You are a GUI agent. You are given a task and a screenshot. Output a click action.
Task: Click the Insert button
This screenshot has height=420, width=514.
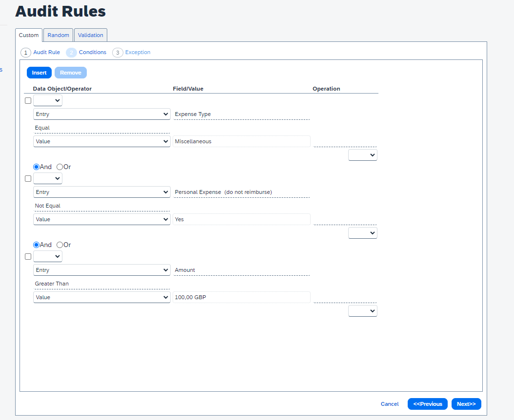coord(39,73)
